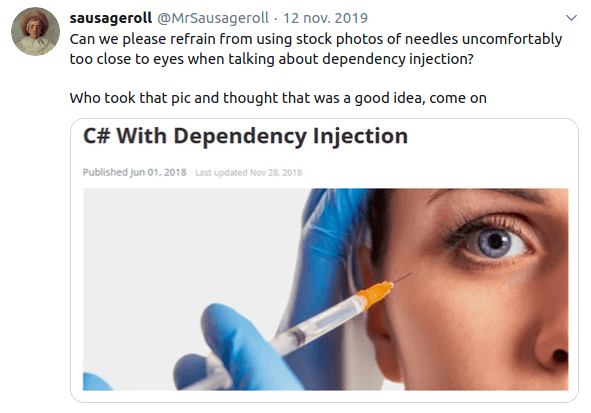591x413 pixels.
Task: Select the "Who took that pic" sentence
Action: [x=278, y=98]
